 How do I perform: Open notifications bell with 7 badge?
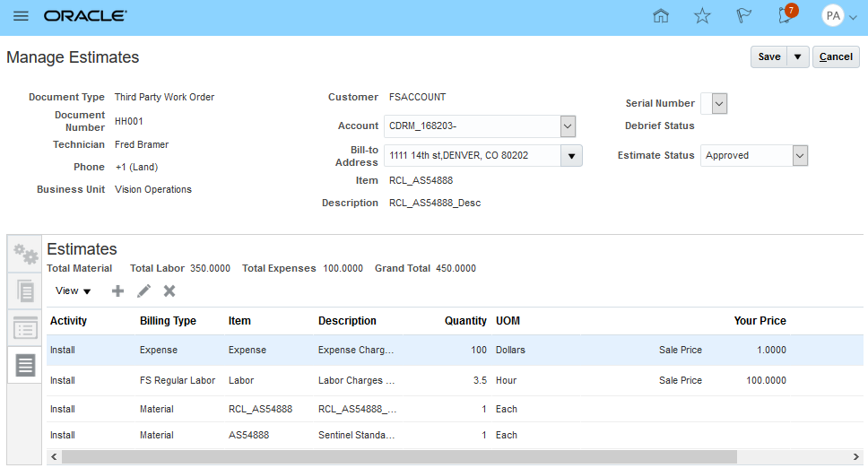(786, 13)
